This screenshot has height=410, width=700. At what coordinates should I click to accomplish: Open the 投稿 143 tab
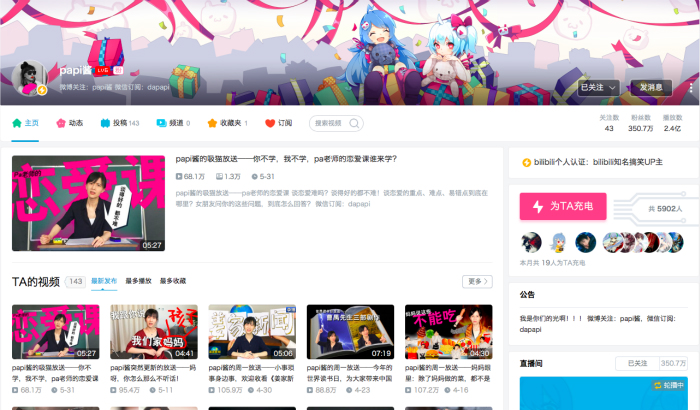coord(120,123)
